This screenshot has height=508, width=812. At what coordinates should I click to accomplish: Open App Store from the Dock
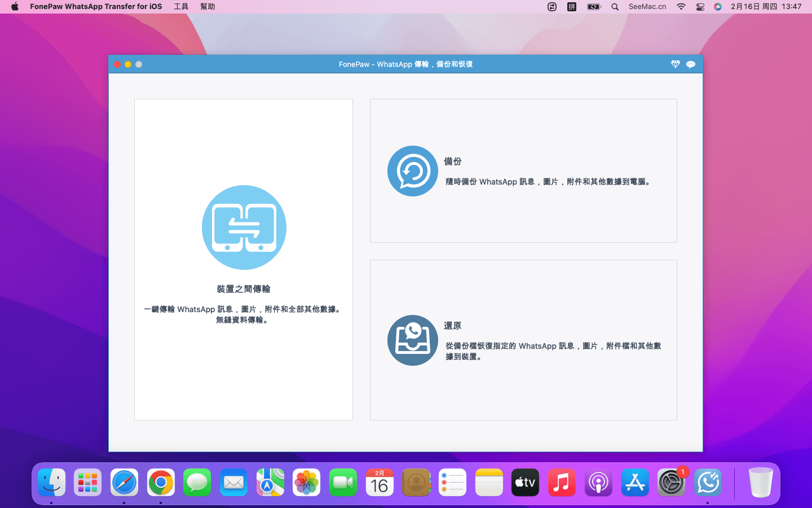635,483
